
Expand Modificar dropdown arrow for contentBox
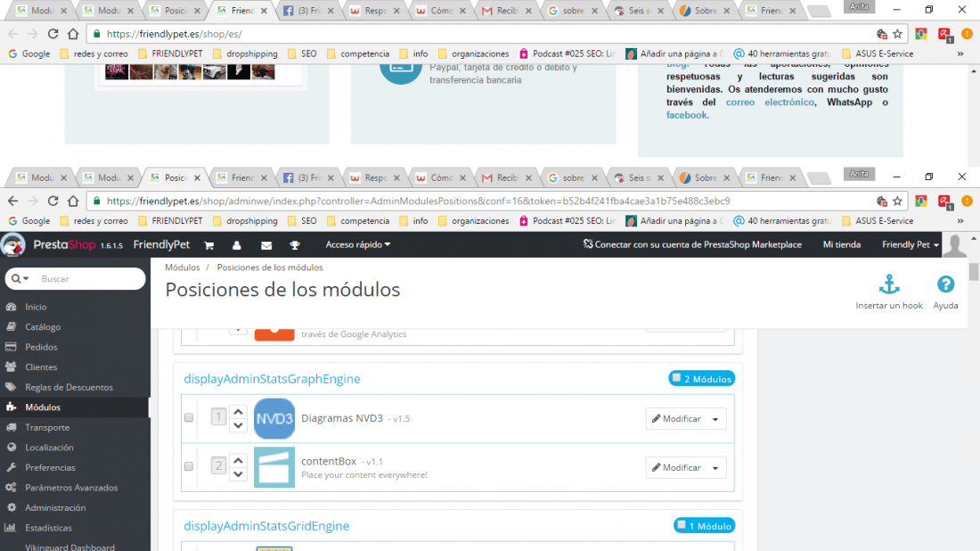pyautogui.click(x=715, y=468)
